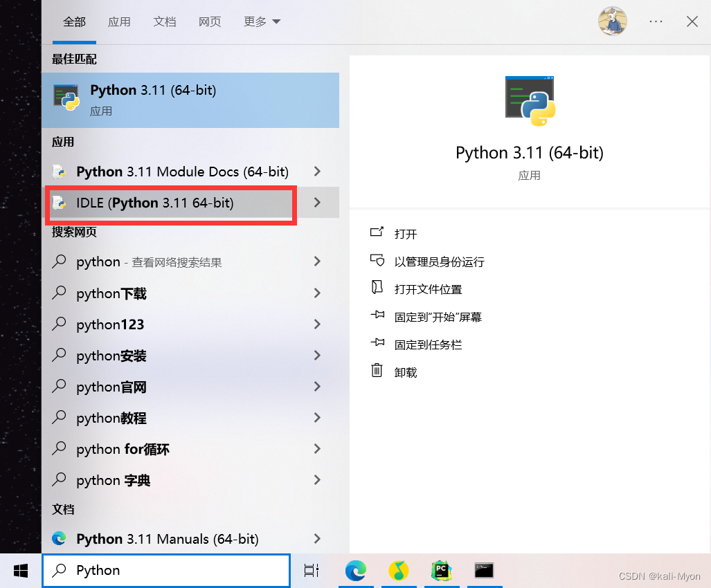Click 打开 in the details pane
The width and height of the screenshot is (711, 588).
(406, 235)
